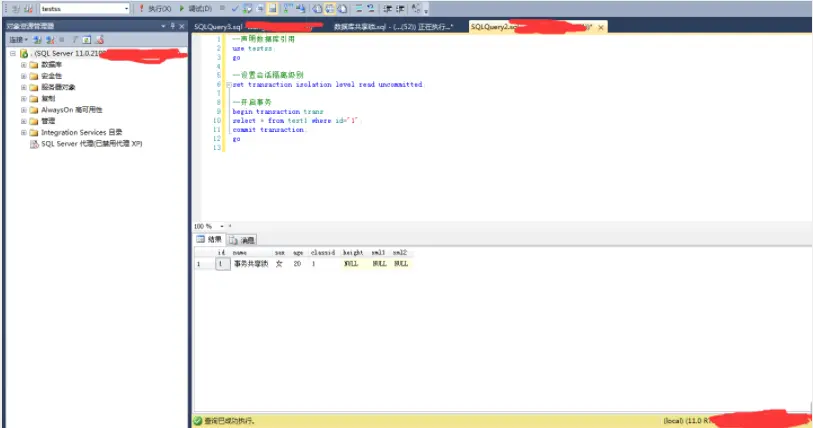The width and height of the screenshot is (813, 428).
Task: Click Object Explorer activity monitor icon
Action: (100, 39)
